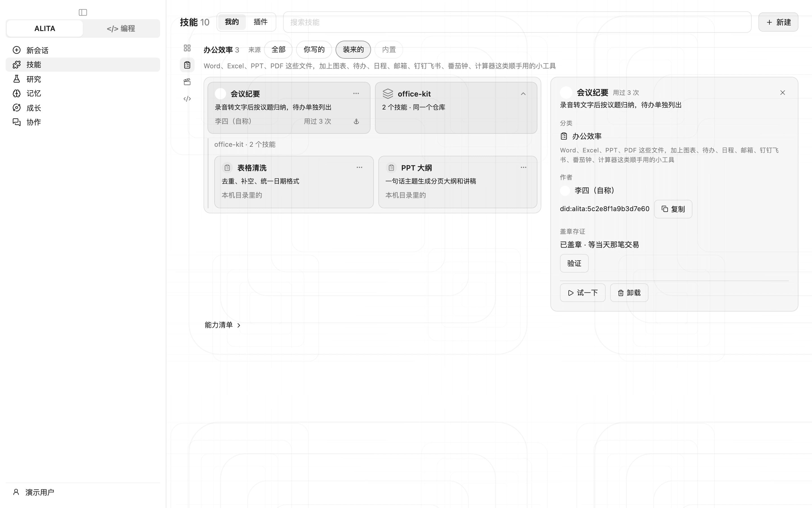812x508 pixels.
Task: Open the 新会话 plus icon
Action: pyautogui.click(x=16, y=50)
